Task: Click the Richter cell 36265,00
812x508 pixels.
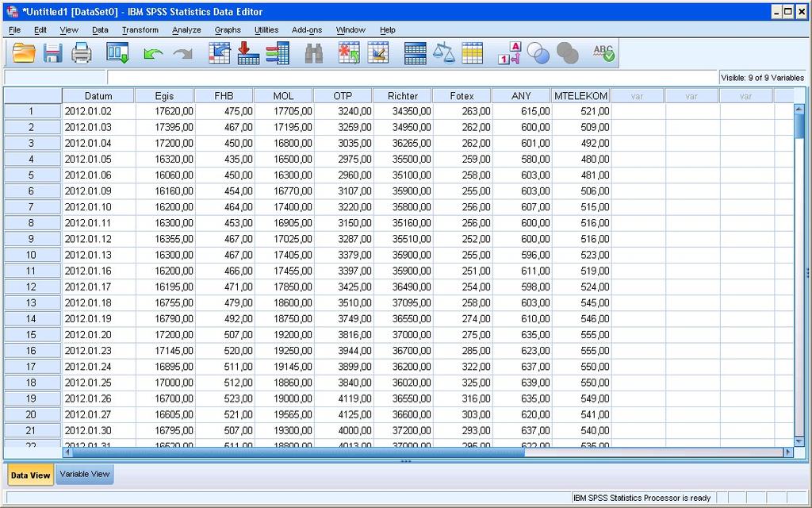Action: point(404,143)
